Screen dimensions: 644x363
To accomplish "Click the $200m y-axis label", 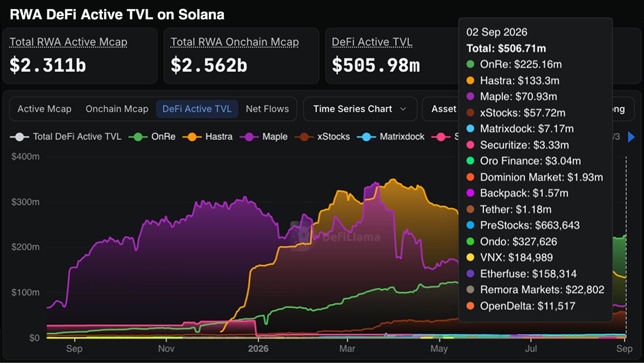I will click(25, 247).
